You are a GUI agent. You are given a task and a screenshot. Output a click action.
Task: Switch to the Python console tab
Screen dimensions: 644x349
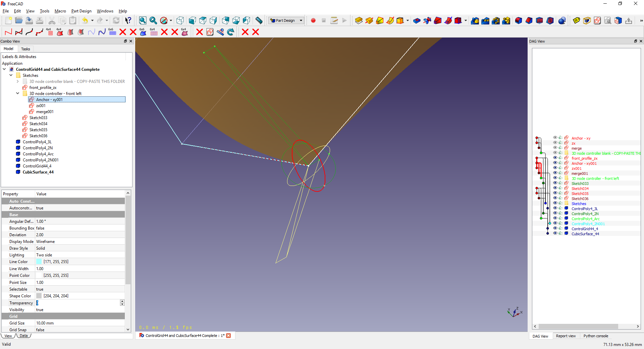pos(596,336)
